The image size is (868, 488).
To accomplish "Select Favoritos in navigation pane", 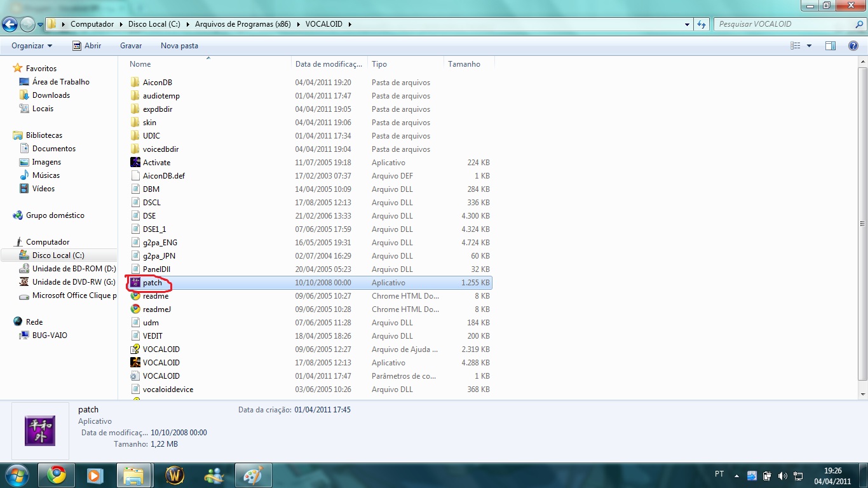I will pos(41,69).
